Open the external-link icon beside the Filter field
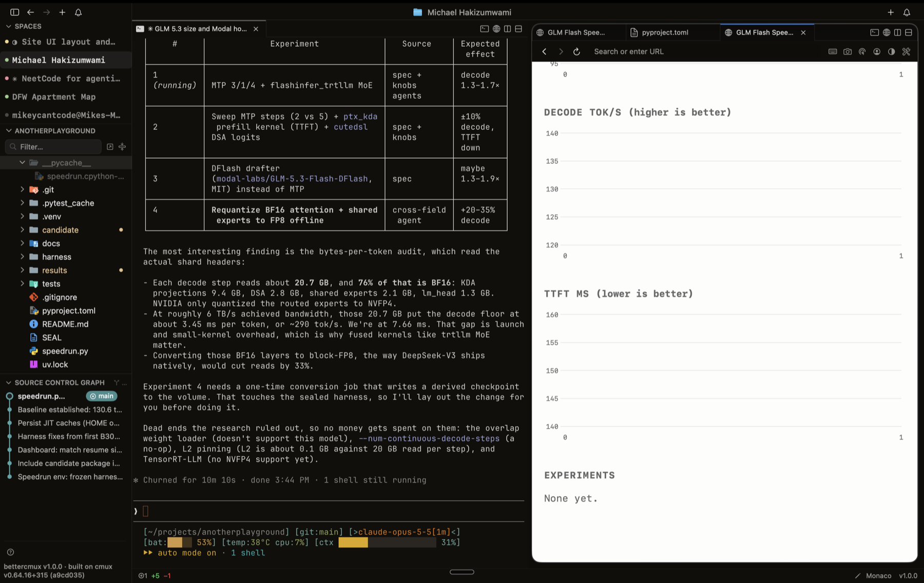924x583 pixels. [x=110, y=147]
